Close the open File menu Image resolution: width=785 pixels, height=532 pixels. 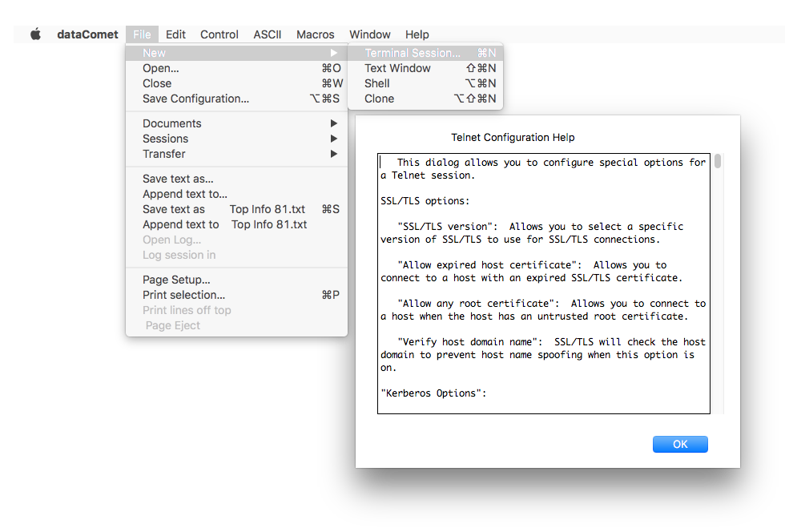143,34
